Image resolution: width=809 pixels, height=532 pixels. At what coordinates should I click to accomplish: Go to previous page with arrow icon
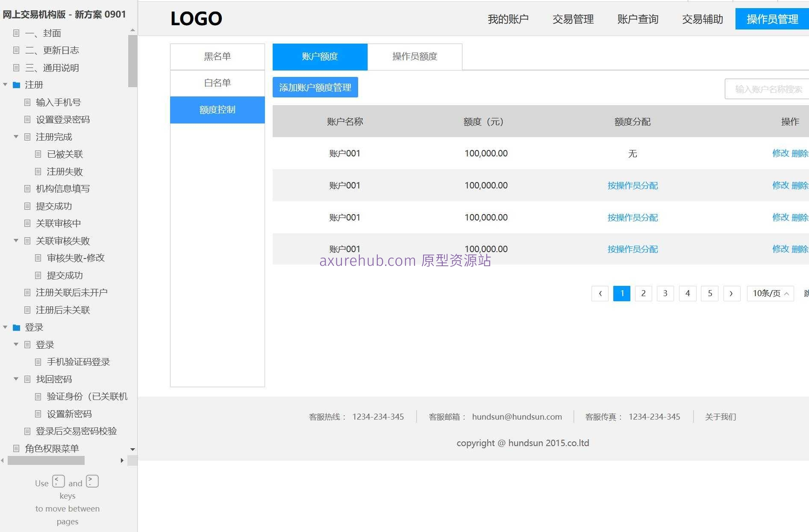(x=600, y=294)
